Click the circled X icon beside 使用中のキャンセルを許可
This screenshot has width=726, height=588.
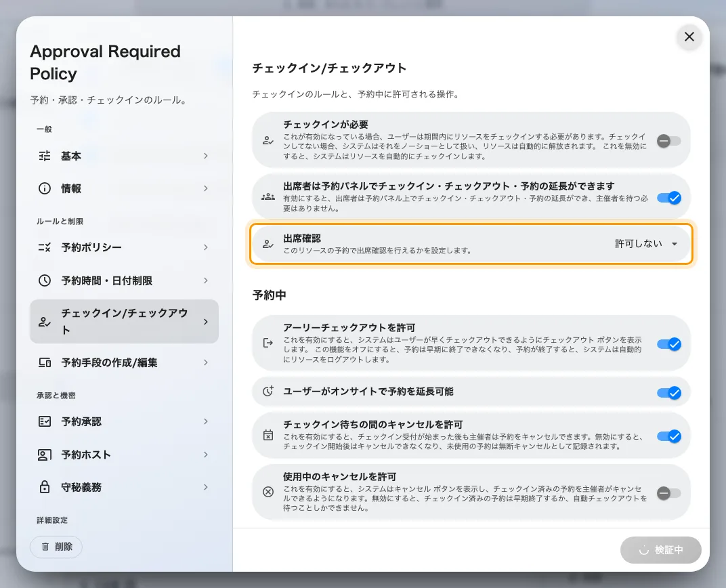click(268, 492)
